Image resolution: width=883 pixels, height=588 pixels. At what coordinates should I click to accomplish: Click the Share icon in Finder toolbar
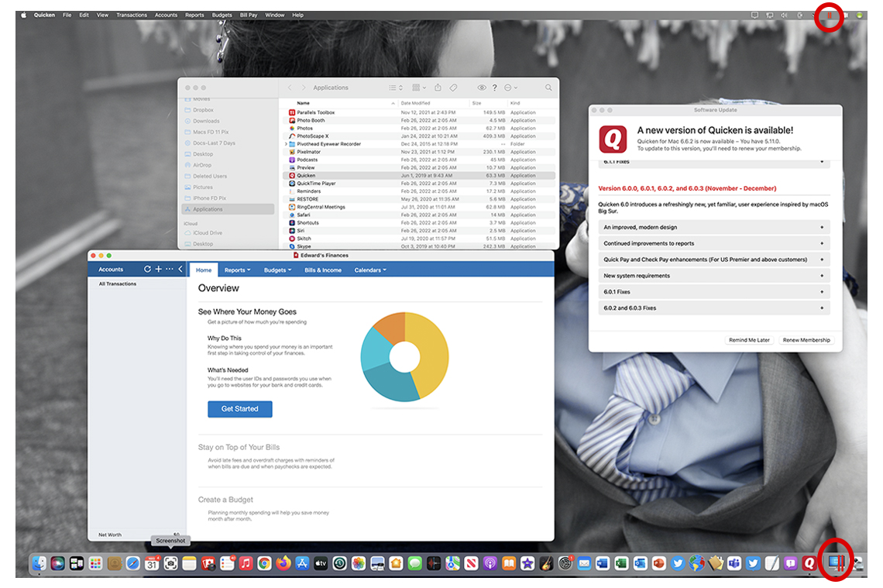coord(438,88)
